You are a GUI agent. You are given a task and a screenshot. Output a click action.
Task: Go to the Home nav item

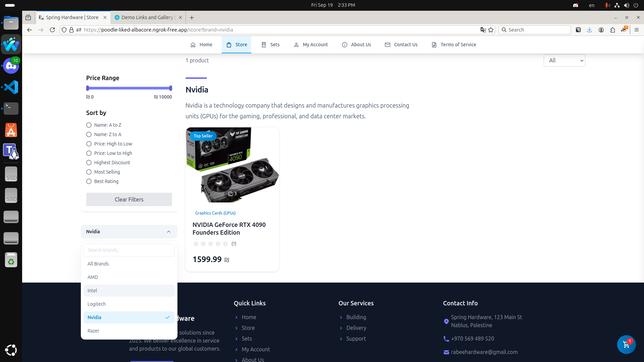coord(201,45)
